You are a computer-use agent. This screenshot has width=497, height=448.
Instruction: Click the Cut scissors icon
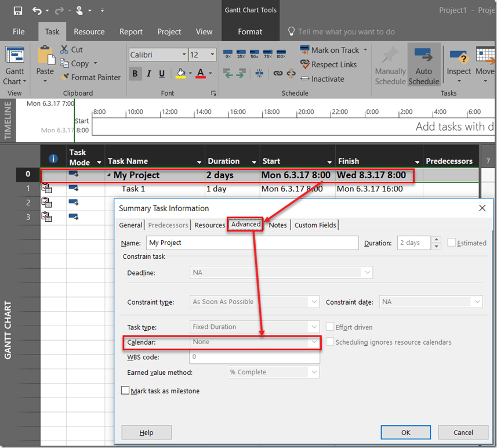pyautogui.click(x=64, y=50)
